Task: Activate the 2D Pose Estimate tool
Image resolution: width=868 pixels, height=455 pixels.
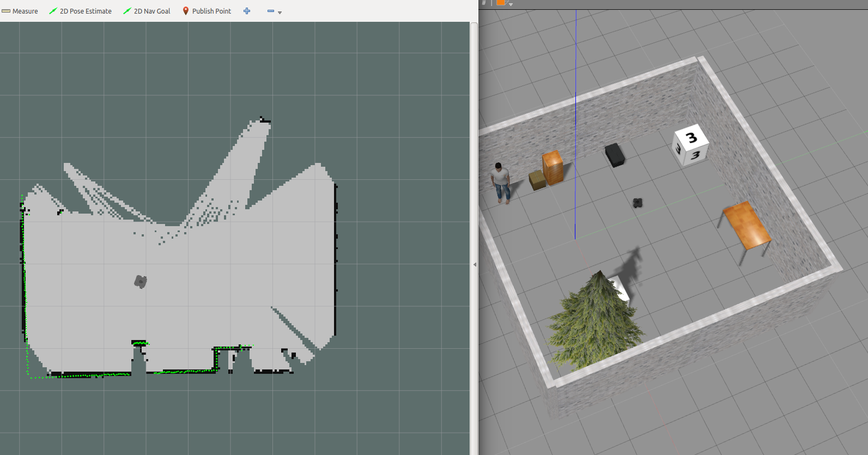Action: click(x=80, y=11)
